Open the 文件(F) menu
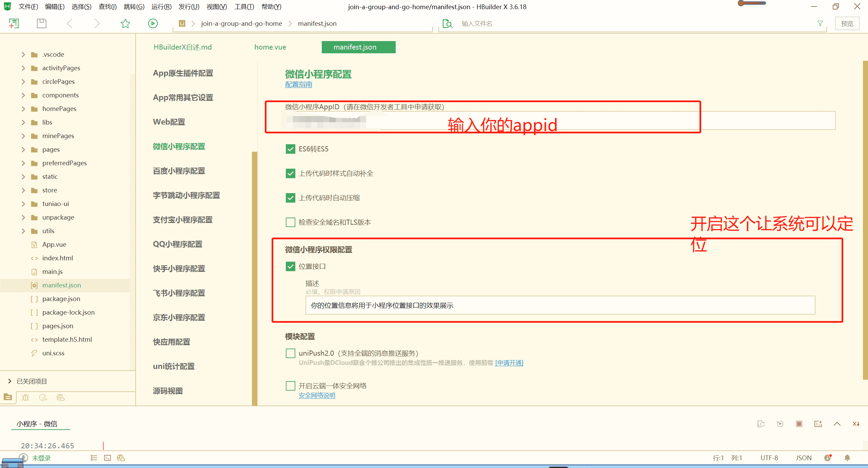Image resolution: width=868 pixels, height=468 pixels. point(28,6)
